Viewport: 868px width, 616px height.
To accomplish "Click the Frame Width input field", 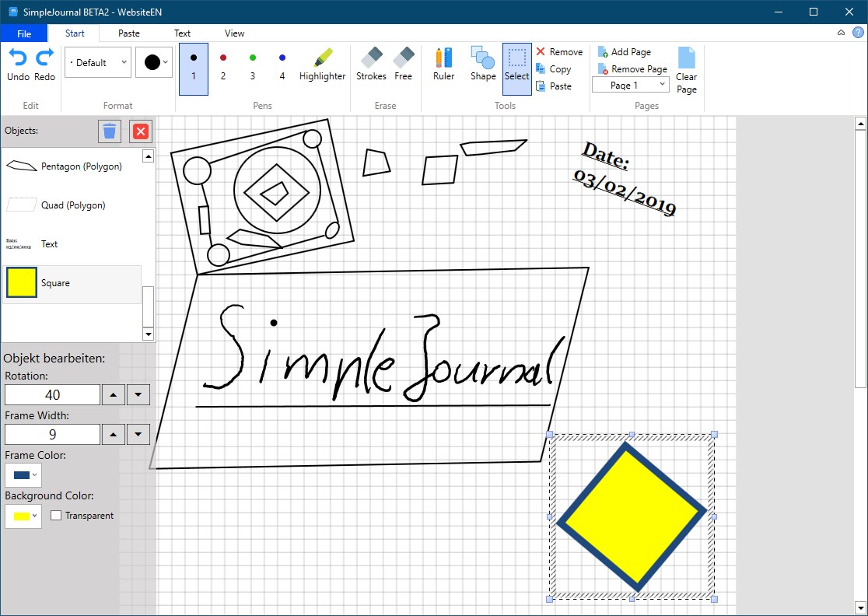I will [53, 435].
